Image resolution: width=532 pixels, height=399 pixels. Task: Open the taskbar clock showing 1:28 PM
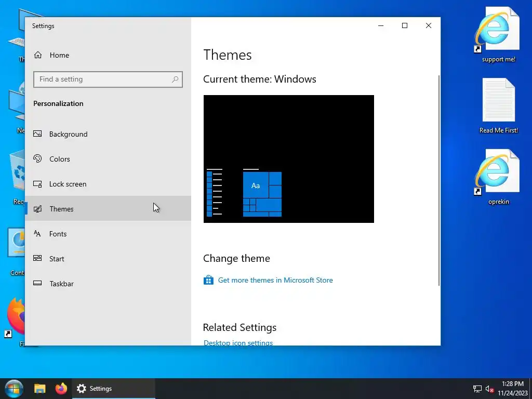tap(513, 389)
